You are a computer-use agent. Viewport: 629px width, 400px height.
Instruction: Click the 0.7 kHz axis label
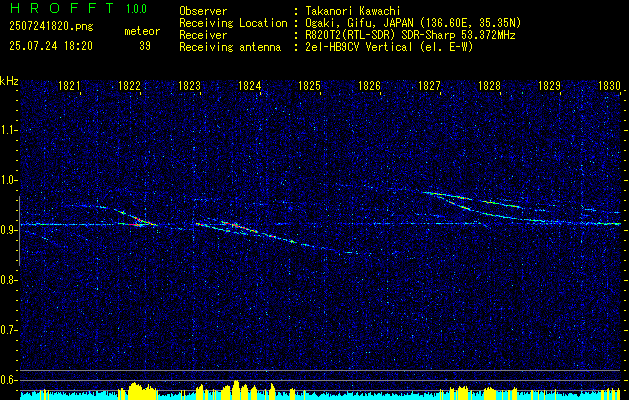pyautogui.click(x=8, y=330)
